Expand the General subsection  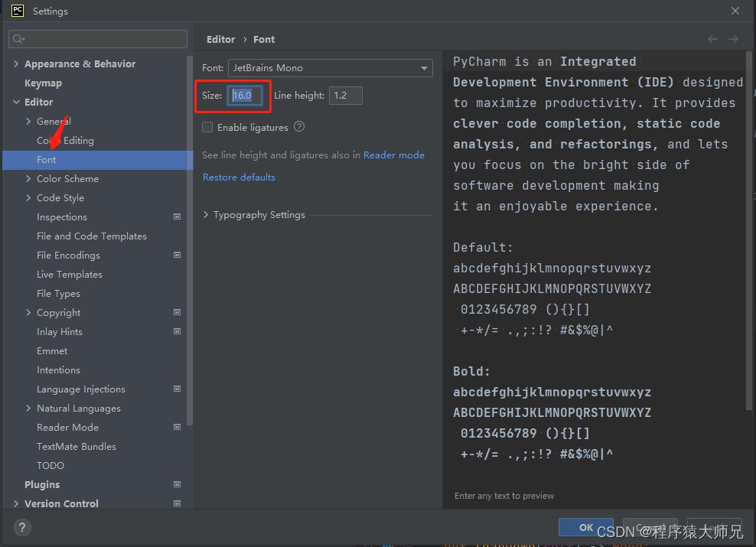click(28, 122)
